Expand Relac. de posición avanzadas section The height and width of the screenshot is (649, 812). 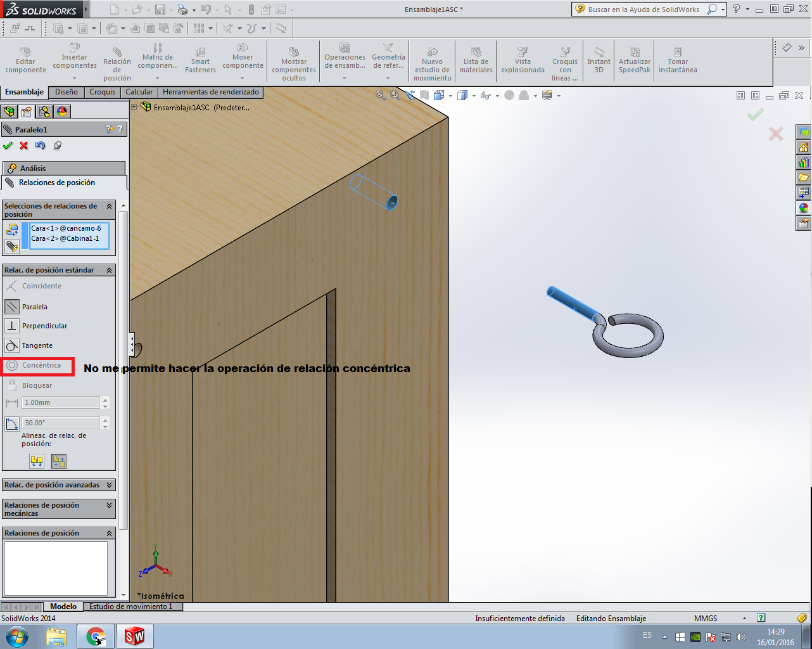coord(110,485)
